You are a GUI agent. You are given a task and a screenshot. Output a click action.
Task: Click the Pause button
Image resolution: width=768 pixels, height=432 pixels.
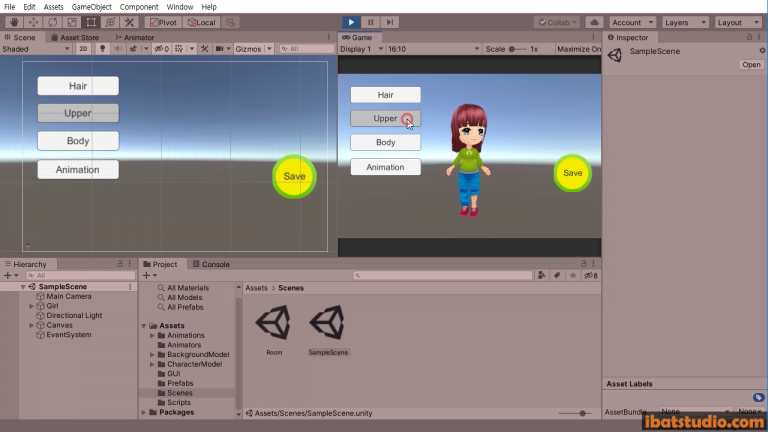[371, 22]
